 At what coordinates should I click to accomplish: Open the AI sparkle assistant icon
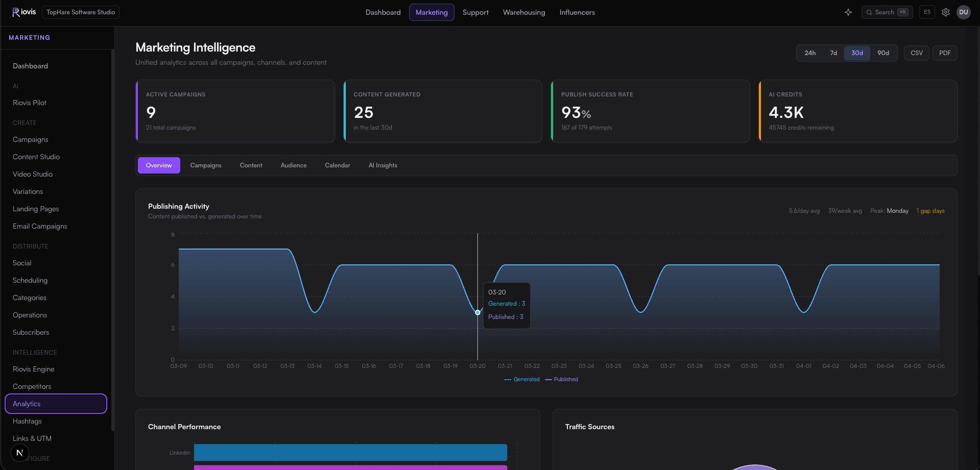[x=848, y=12]
